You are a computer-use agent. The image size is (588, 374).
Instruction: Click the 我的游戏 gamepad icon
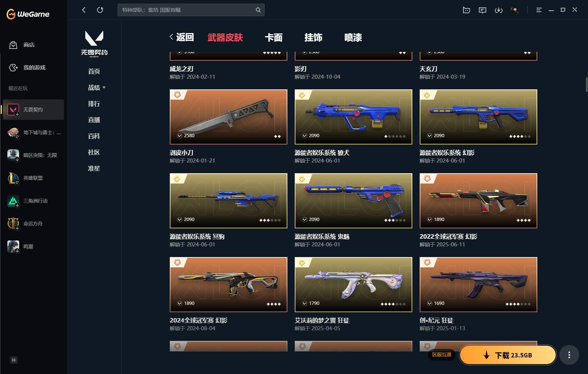point(13,68)
